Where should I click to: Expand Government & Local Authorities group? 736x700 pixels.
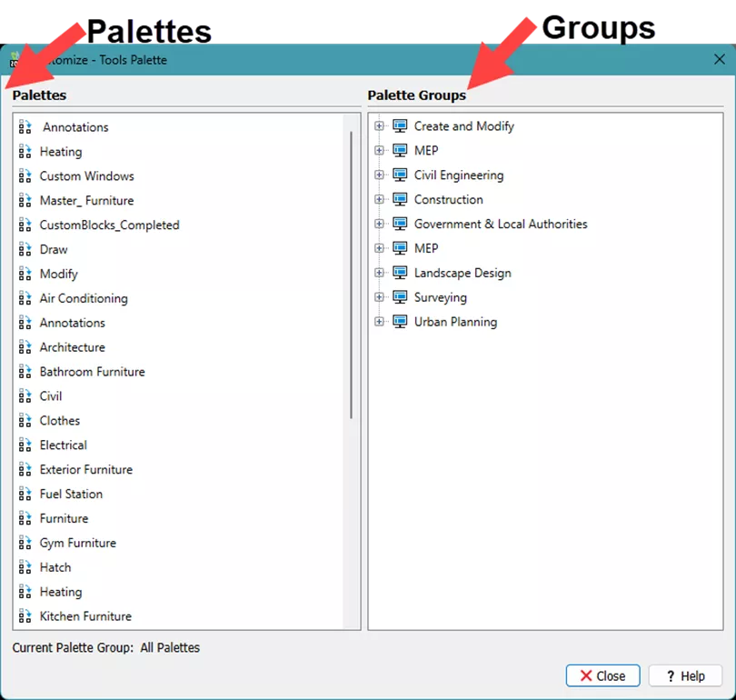point(380,225)
